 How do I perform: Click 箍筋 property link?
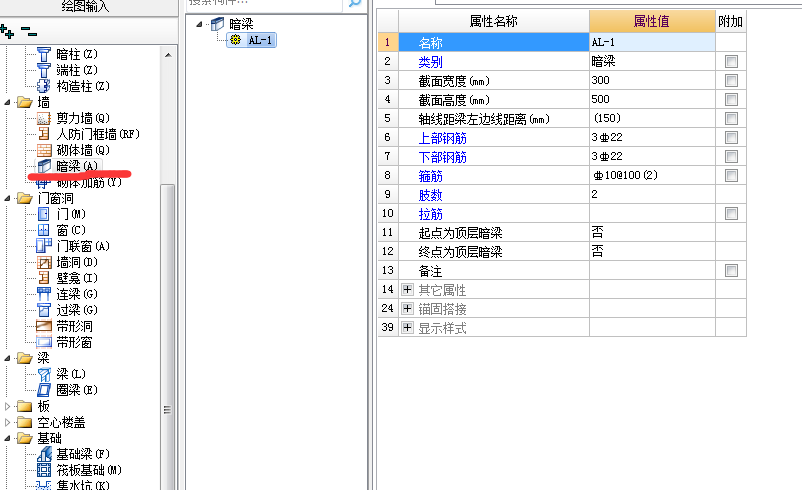click(x=430, y=176)
